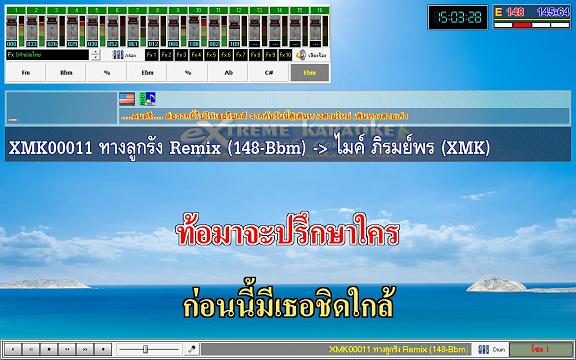Click the Fx preset stepper up arrow
The image size is (576, 360).
(x=96, y=52)
